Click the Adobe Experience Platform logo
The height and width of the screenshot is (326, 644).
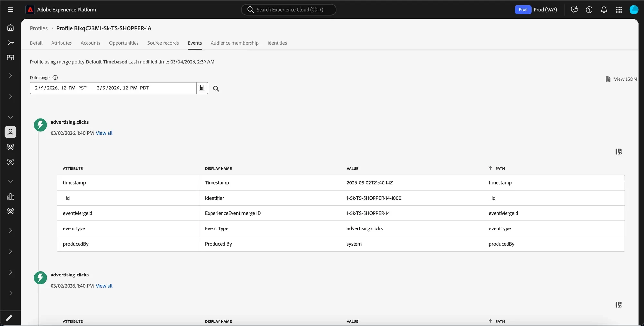pyautogui.click(x=30, y=10)
